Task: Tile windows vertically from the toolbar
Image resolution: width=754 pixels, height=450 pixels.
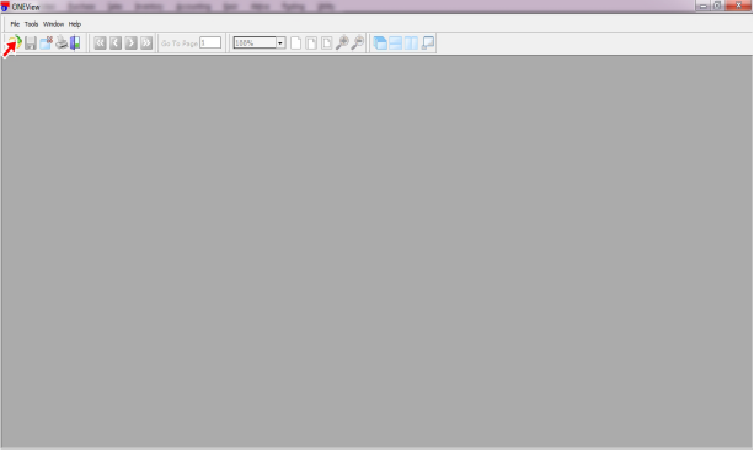Action: (412, 43)
